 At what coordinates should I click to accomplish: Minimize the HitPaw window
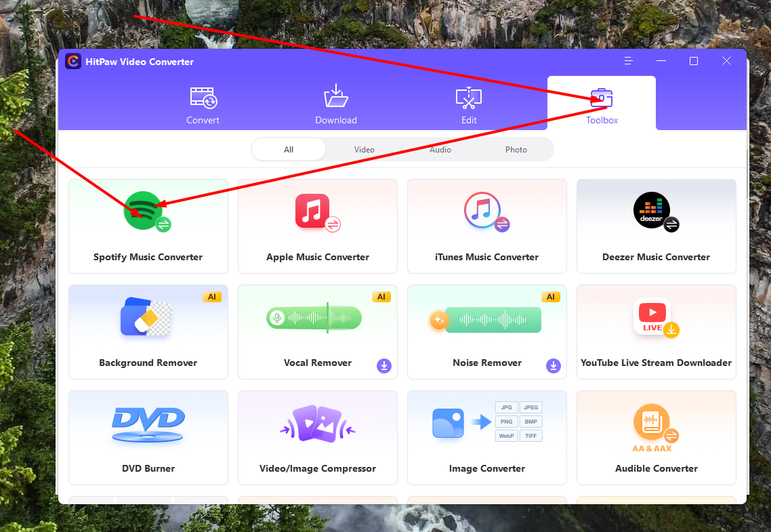(661, 61)
